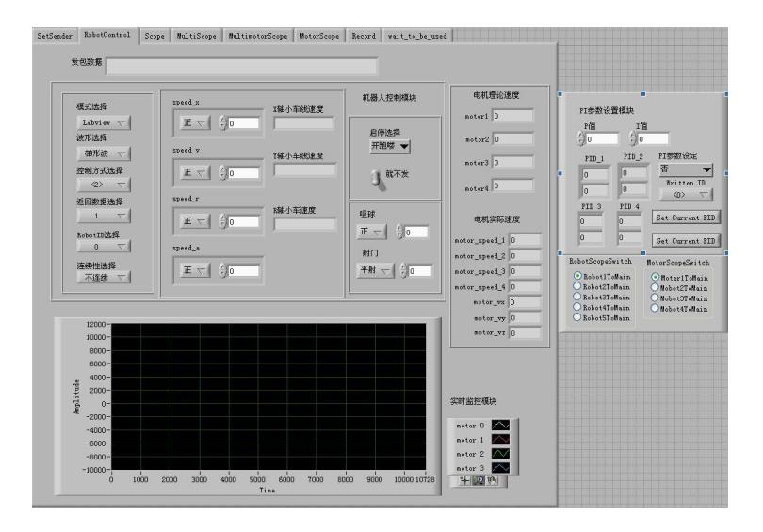Open the 射门 shot type dropdown
The image size is (763, 532).
375,270
